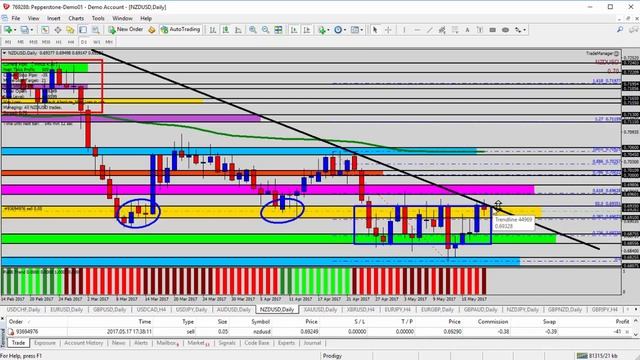Select the Fibonacci Retracement tool

[x=455, y=30]
